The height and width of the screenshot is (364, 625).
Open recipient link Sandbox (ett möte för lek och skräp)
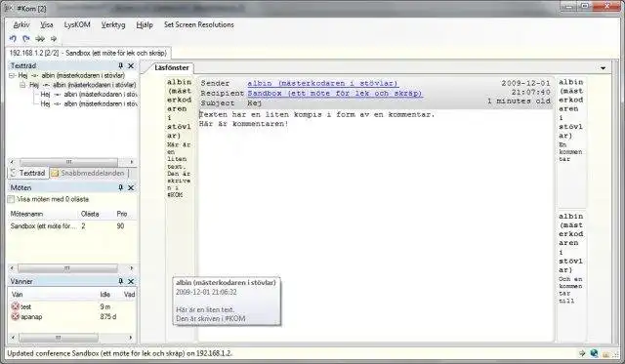click(335, 93)
